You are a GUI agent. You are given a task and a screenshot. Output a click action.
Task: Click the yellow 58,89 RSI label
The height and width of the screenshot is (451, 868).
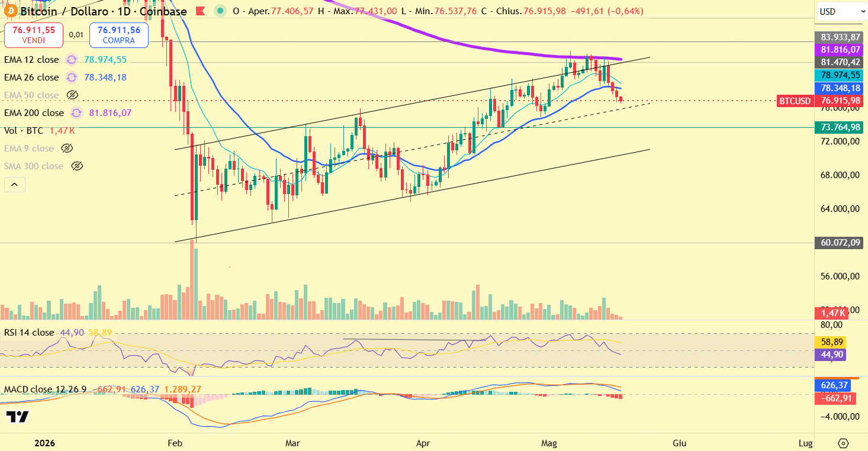[x=831, y=342]
